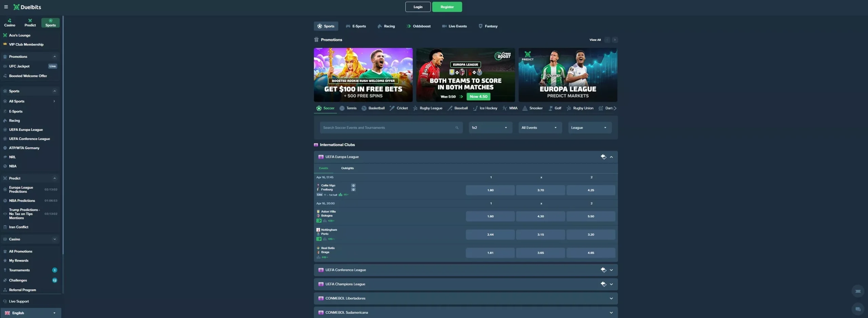Image resolution: width=868 pixels, height=318 pixels.
Task: Click UEFA Europa League share/boost icon
Action: click(603, 156)
